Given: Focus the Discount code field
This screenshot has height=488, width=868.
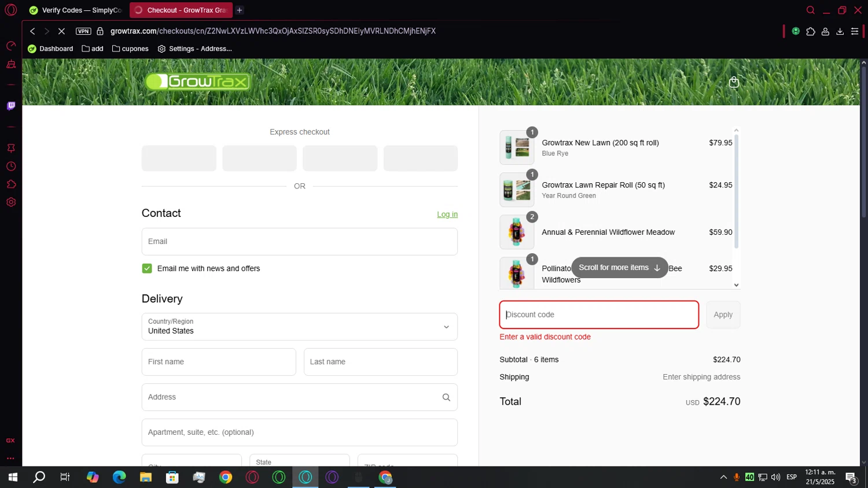Looking at the screenshot, I should (x=599, y=315).
